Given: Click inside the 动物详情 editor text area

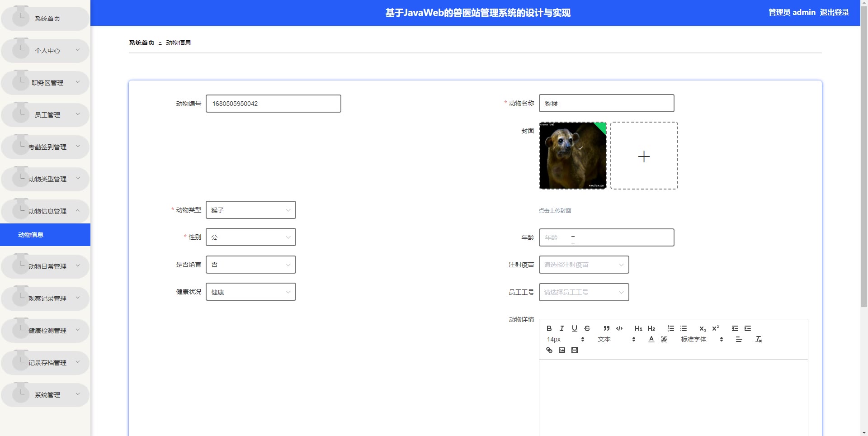Looking at the screenshot, I should [x=673, y=398].
